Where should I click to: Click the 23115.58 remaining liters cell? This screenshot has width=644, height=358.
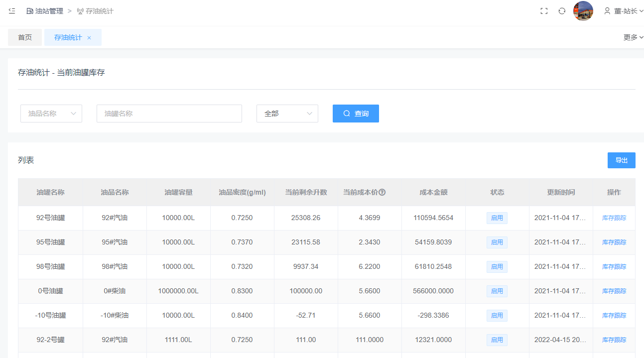pyautogui.click(x=306, y=242)
